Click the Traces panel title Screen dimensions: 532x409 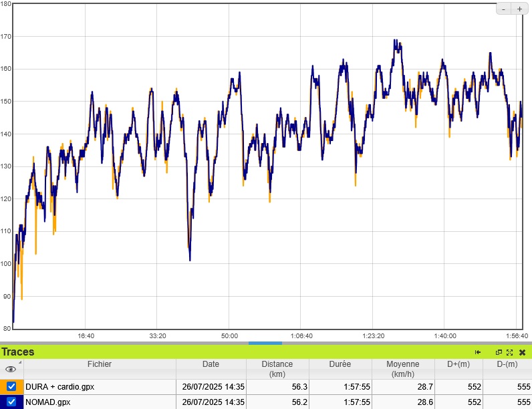[18, 352]
